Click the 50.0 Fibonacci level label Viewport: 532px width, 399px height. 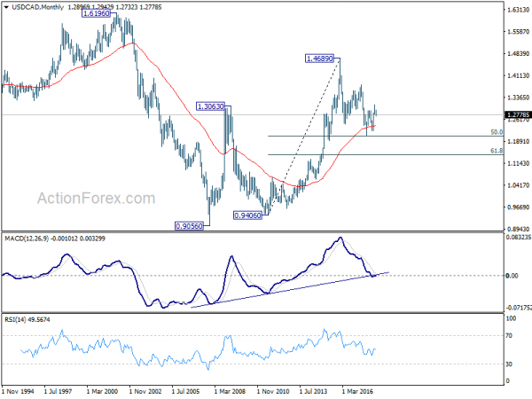point(497,132)
